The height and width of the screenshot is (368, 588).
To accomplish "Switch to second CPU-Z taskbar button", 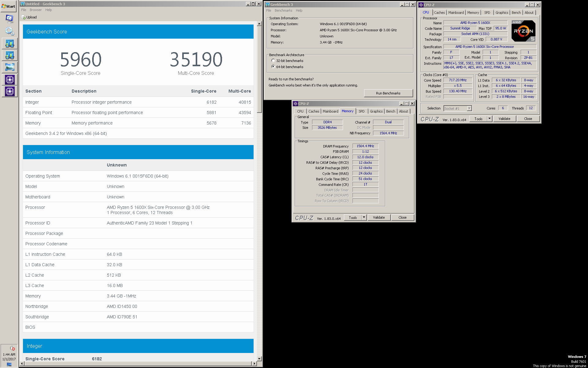I will (9, 91).
